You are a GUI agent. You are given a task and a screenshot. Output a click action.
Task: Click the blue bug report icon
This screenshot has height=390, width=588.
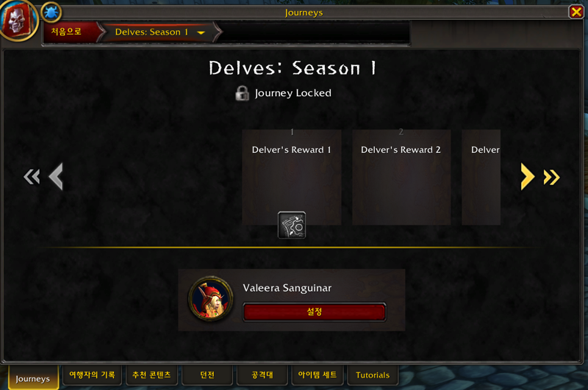[x=51, y=12]
